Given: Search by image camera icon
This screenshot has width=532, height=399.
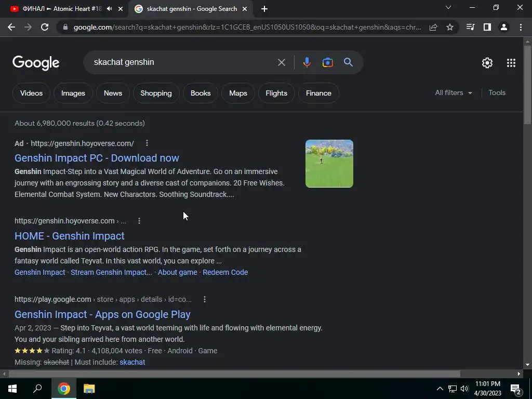Looking at the screenshot, I should coord(328,62).
